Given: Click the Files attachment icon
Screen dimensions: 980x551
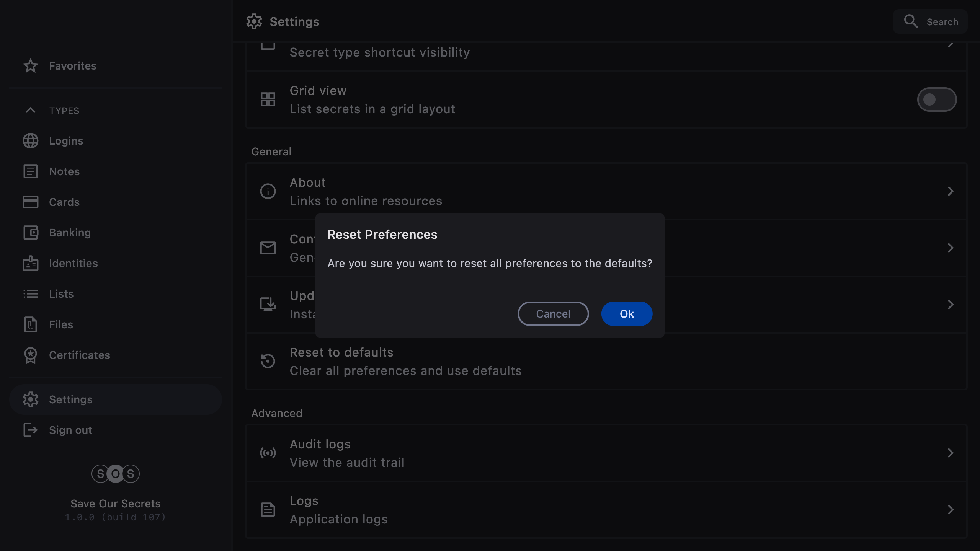Looking at the screenshot, I should pyautogui.click(x=31, y=324).
